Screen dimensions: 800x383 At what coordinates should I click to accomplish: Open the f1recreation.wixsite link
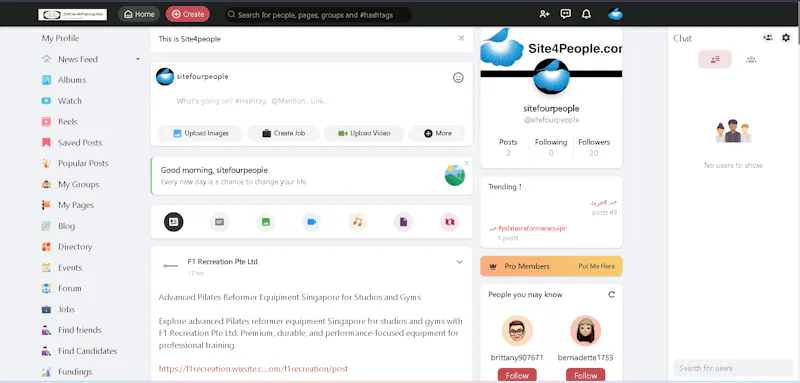point(253,368)
